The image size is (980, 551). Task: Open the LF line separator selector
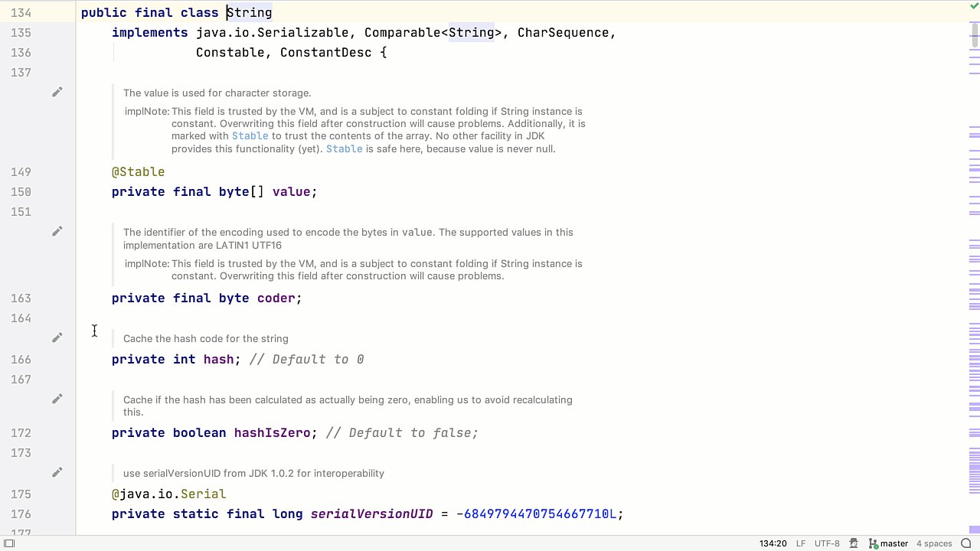(x=801, y=543)
